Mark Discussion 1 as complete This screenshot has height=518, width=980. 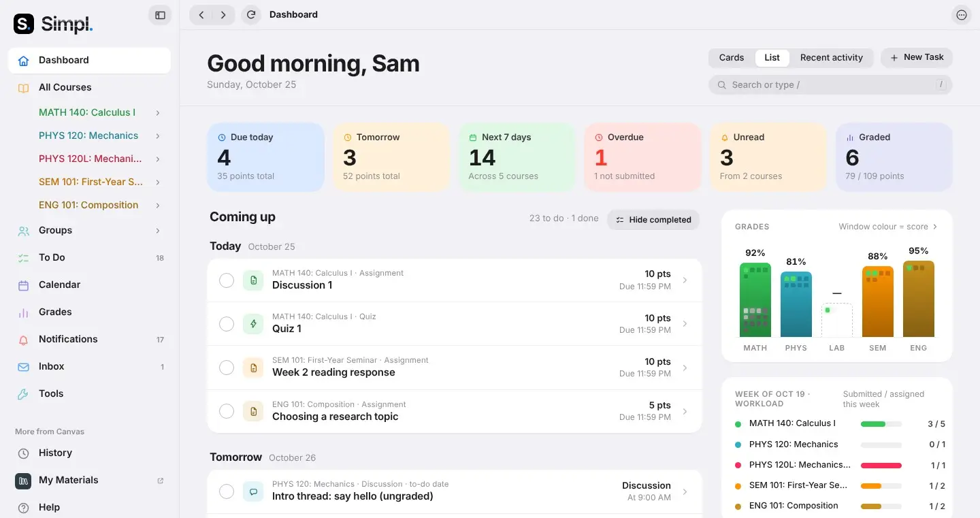227,280
